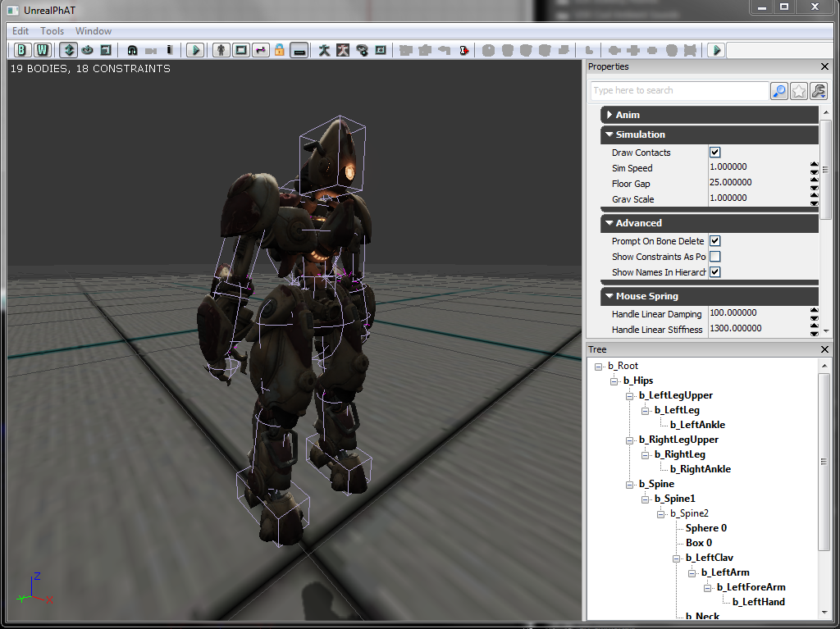Collapse the Mouse Spring section
This screenshot has width=840, height=629.
coord(609,296)
